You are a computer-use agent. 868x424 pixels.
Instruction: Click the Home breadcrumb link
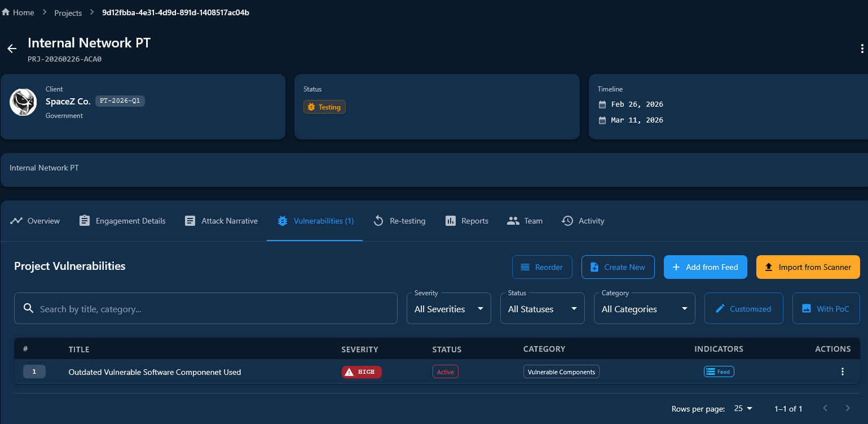click(x=17, y=12)
